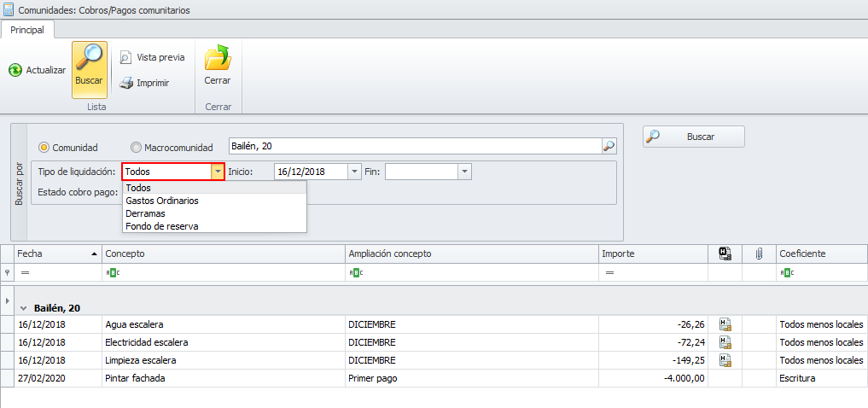Click the Ampliación concepto column header
868x408 pixels.
[x=472, y=254]
